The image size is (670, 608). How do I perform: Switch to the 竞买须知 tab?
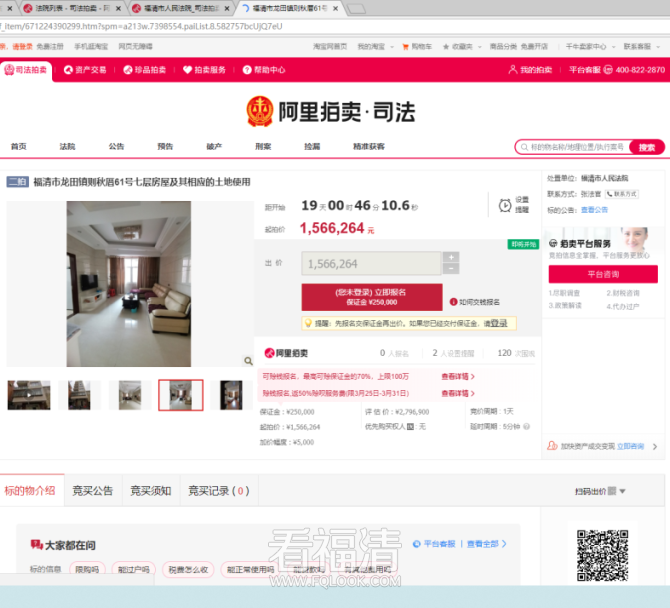click(x=151, y=491)
